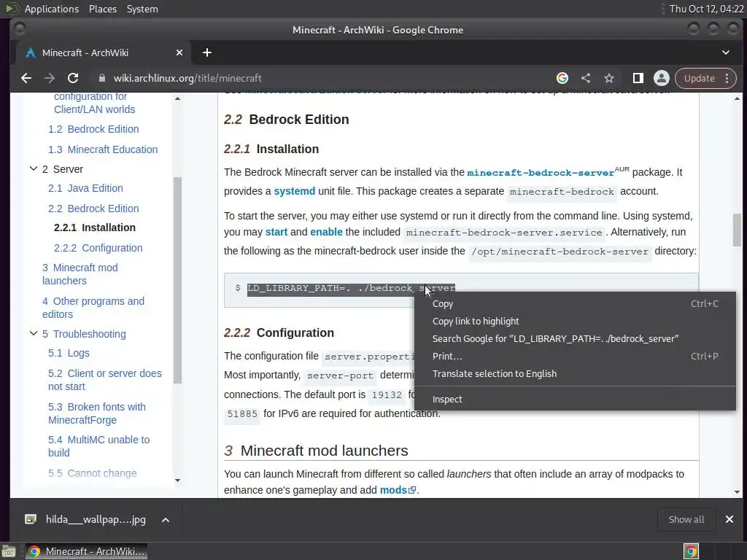Click the clock Thu Oct 12, 04:22
This screenshot has width=747, height=560.
(706, 9)
